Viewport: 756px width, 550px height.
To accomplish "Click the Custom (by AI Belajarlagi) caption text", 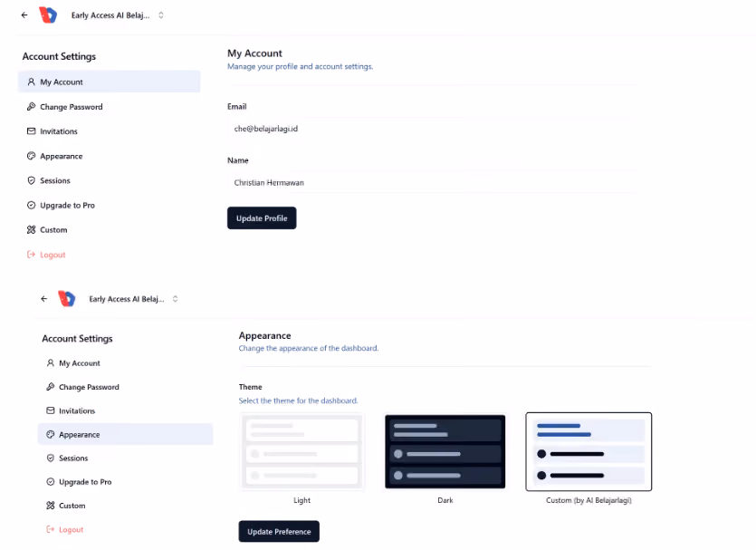I will [x=589, y=500].
